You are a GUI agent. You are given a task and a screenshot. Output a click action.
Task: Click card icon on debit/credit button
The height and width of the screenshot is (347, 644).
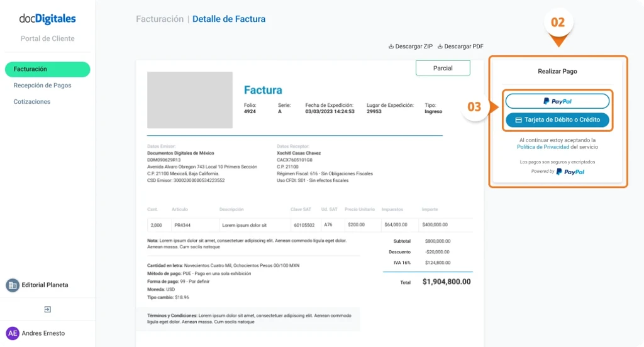click(x=518, y=120)
